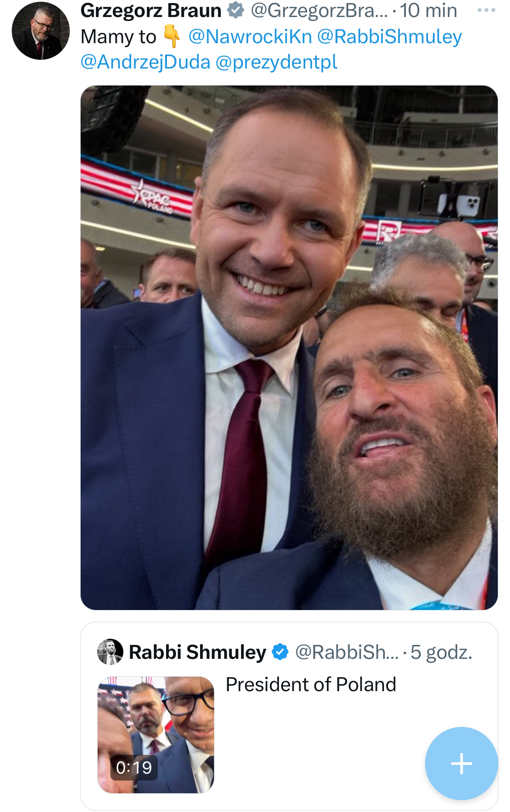Click the three-dot more options menu
This screenshot has width=510, height=812.
click(x=486, y=10)
